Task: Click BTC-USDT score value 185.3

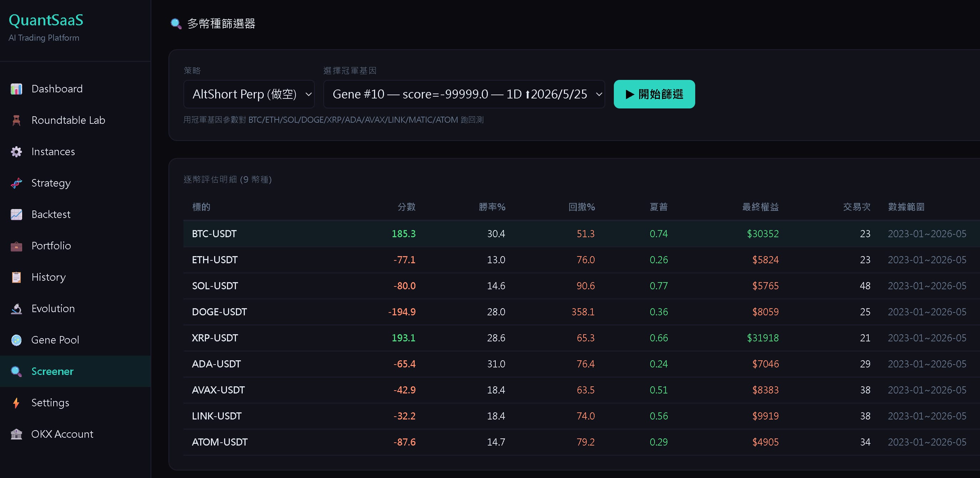Action: click(404, 234)
